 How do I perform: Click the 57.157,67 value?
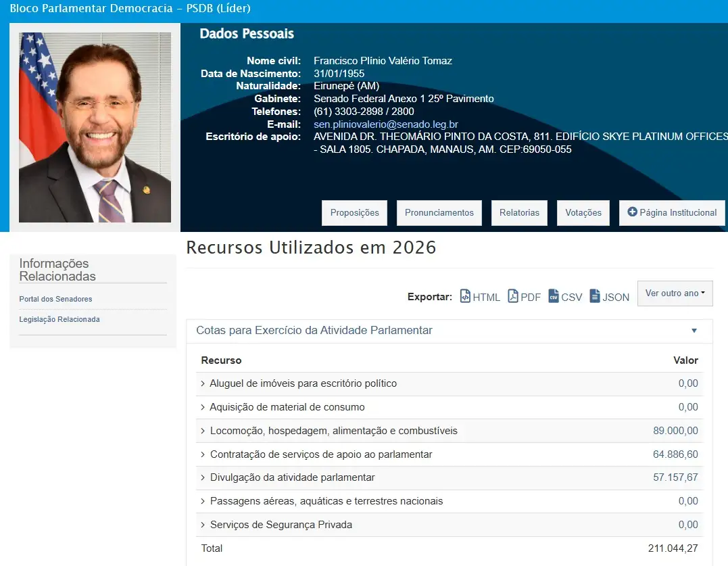[x=675, y=478]
